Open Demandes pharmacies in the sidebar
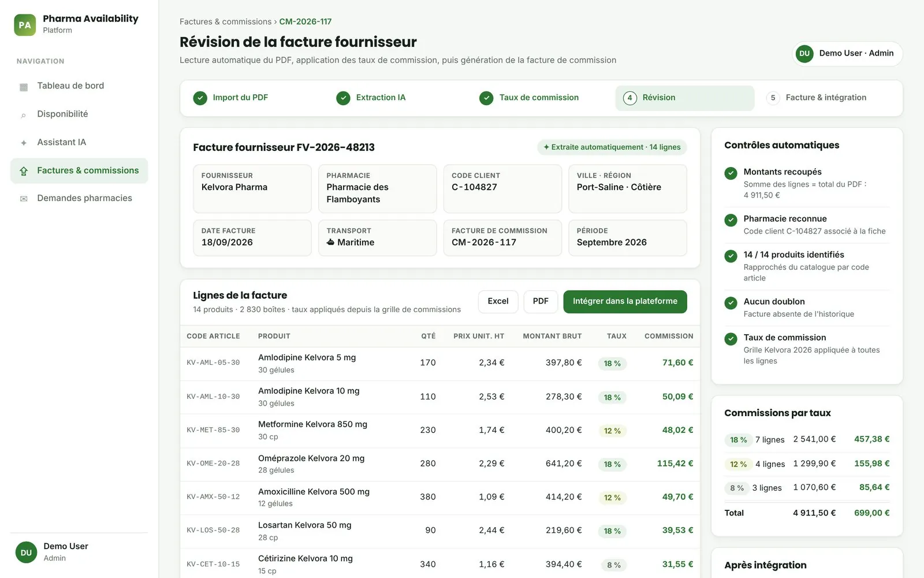 coord(79,198)
